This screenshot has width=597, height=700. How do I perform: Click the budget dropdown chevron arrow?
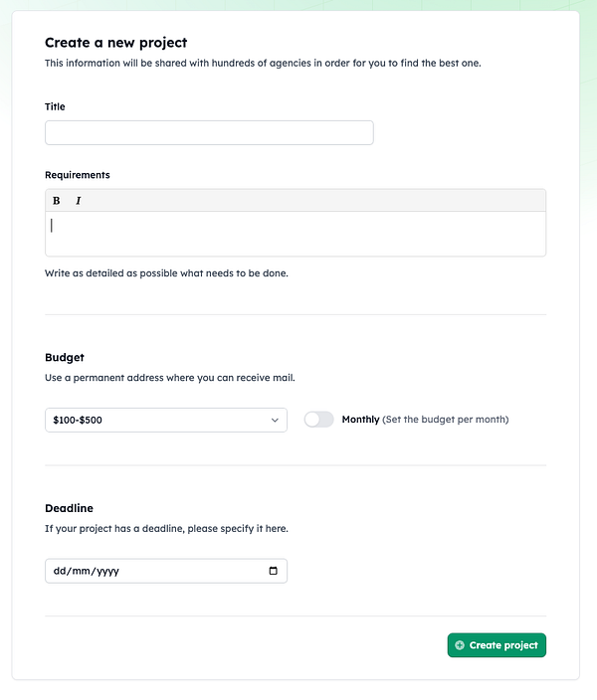(x=275, y=421)
